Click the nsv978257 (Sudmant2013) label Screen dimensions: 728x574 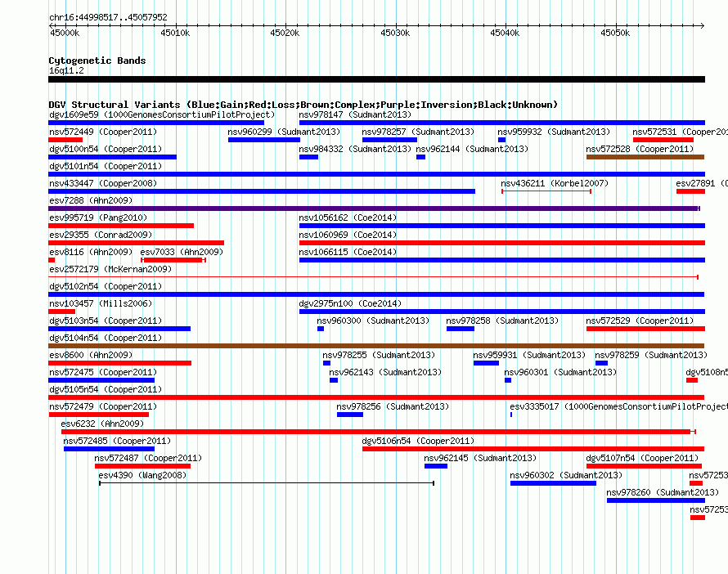(x=418, y=132)
